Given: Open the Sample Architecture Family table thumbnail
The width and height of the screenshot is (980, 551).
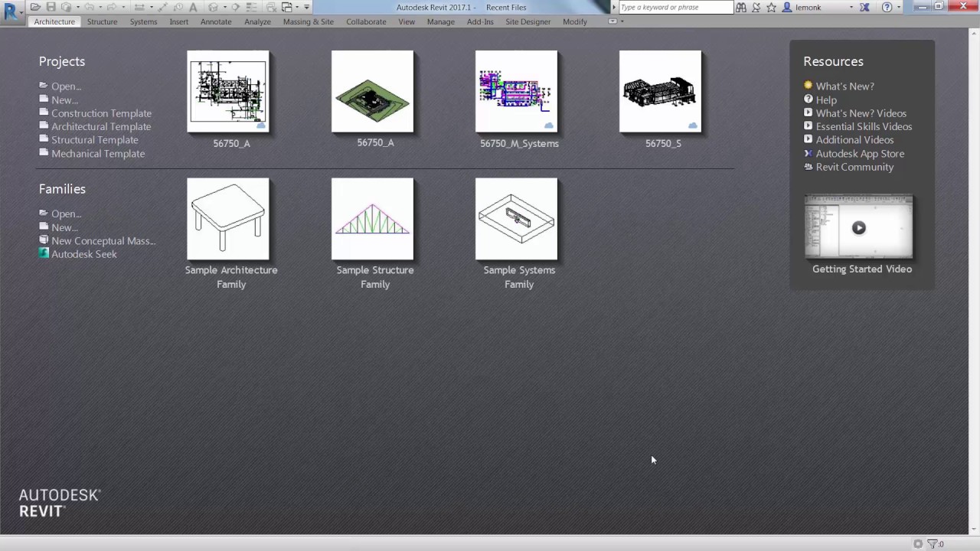Looking at the screenshot, I should point(228,219).
